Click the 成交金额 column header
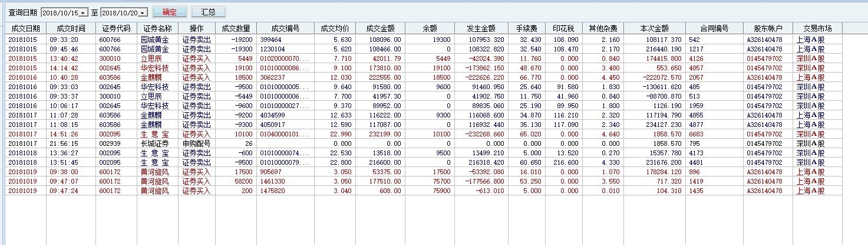 [380, 28]
